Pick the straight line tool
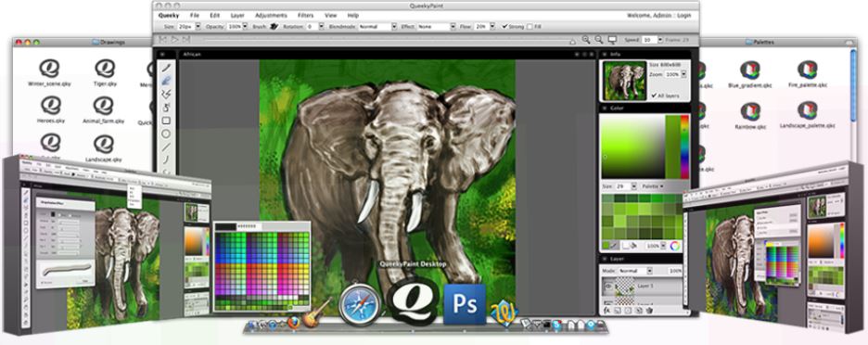Screen dimensions: 868x345 (x=165, y=147)
